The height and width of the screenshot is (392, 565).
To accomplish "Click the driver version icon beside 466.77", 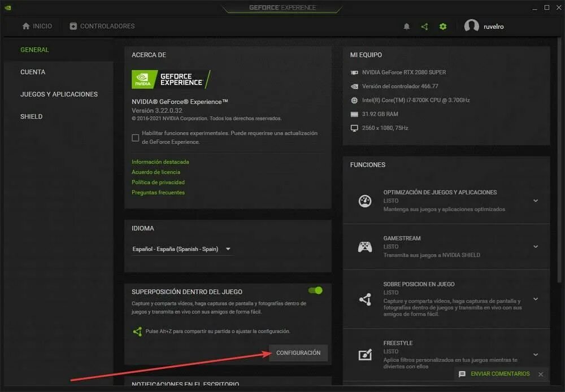I will click(x=354, y=86).
